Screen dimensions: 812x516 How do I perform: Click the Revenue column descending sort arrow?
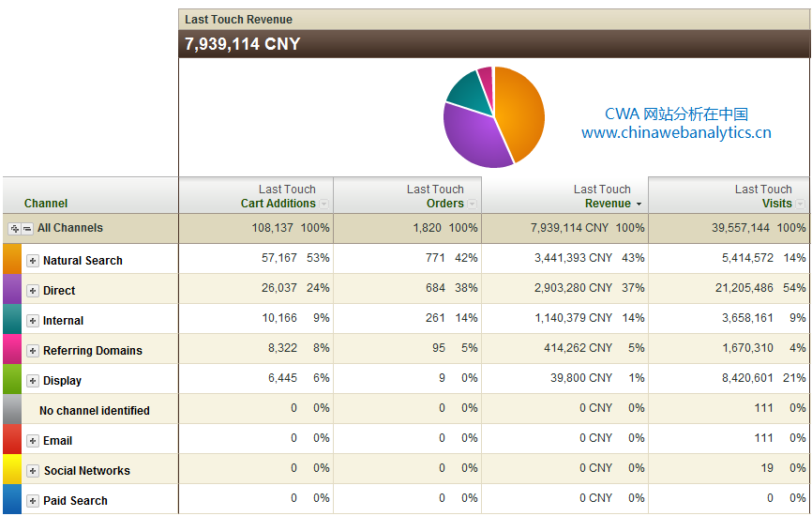pos(639,204)
